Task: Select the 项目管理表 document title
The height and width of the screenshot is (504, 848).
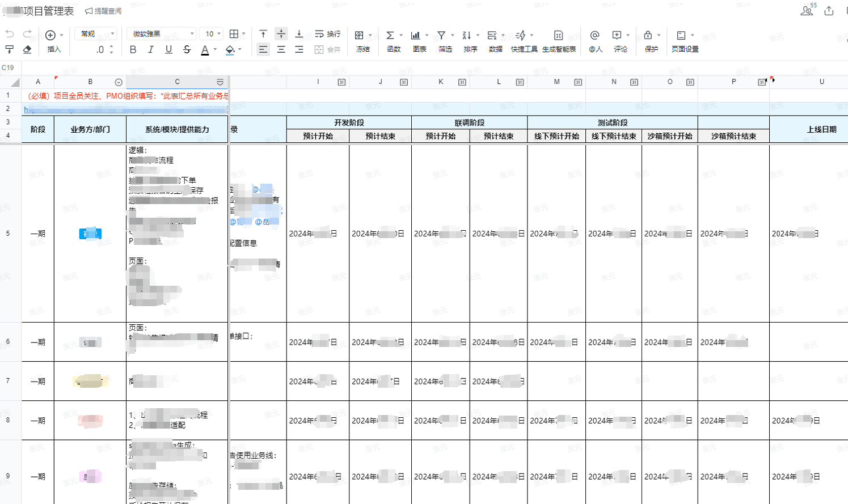Action: click(48, 11)
